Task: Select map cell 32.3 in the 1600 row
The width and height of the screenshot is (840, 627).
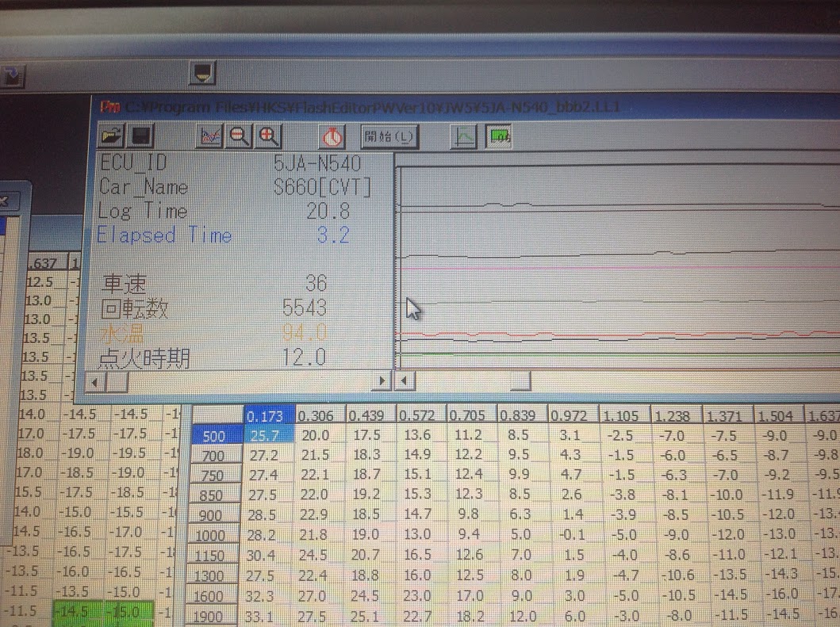Action: [262, 596]
